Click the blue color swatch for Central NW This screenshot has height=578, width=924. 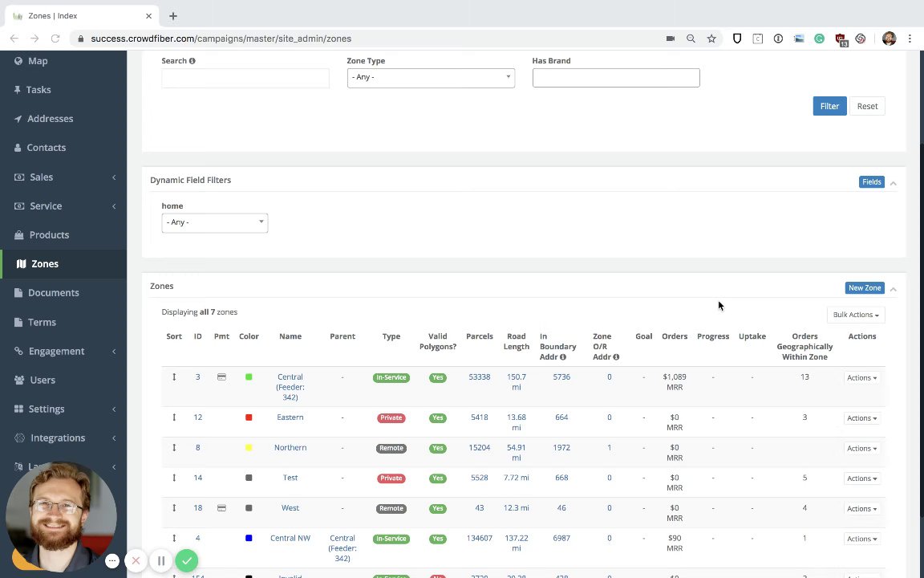(x=249, y=538)
